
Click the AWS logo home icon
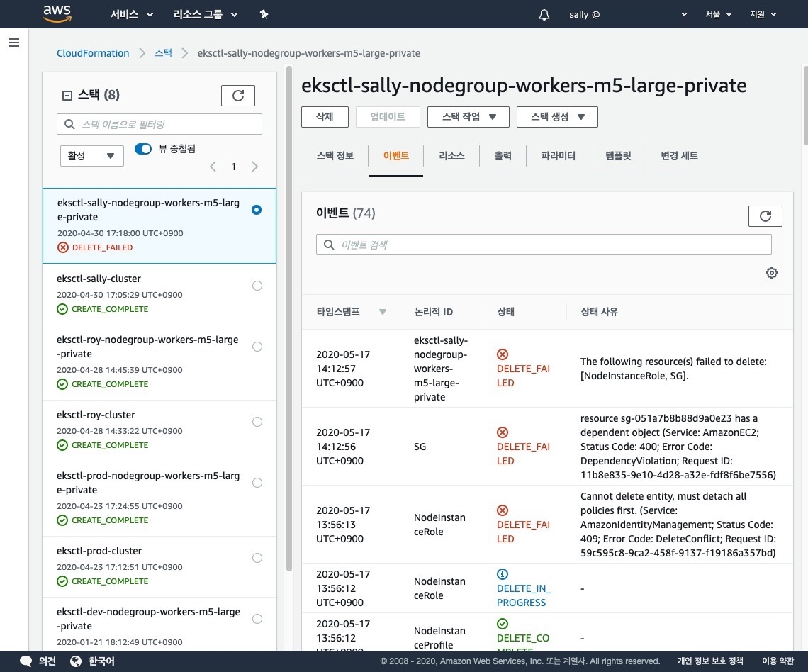point(57,13)
